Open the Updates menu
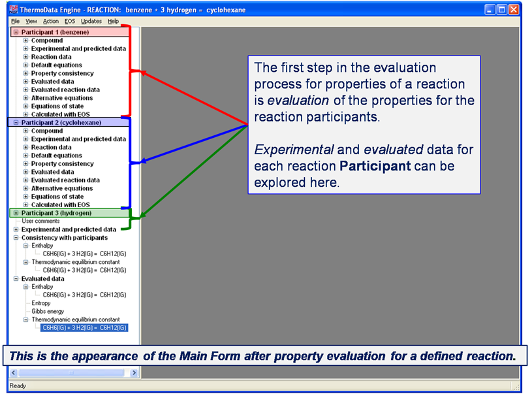The image size is (532, 394). (x=91, y=22)
